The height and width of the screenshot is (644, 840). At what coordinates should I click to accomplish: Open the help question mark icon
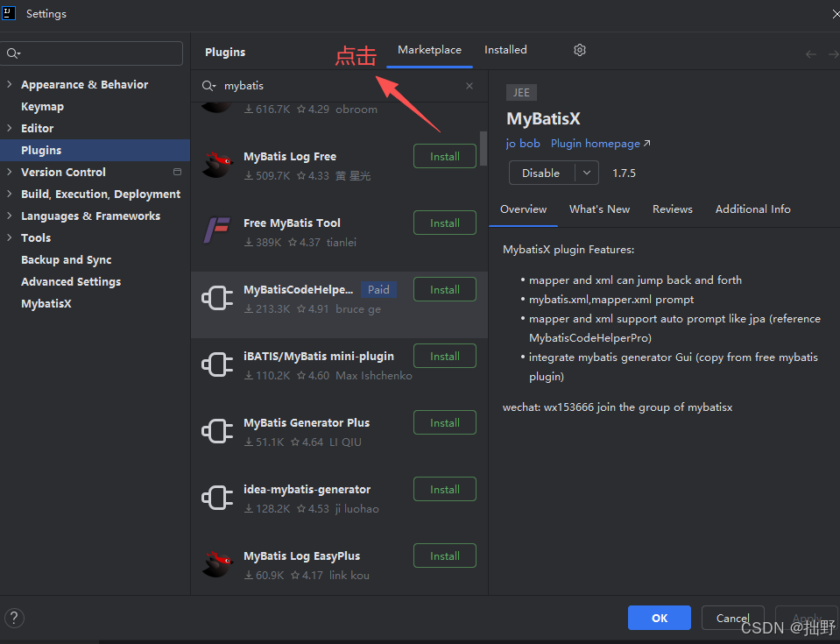pos(15,618)
